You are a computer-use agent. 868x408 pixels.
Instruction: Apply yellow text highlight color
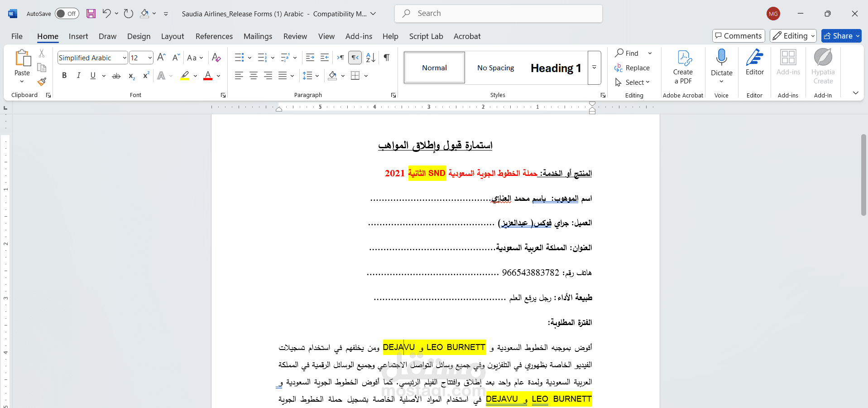tap(184, 76)
